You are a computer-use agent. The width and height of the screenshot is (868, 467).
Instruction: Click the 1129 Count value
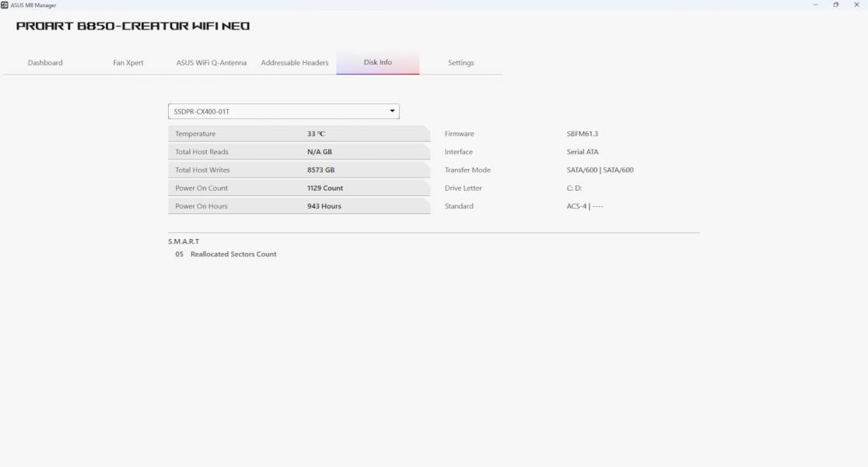point(325,188)
